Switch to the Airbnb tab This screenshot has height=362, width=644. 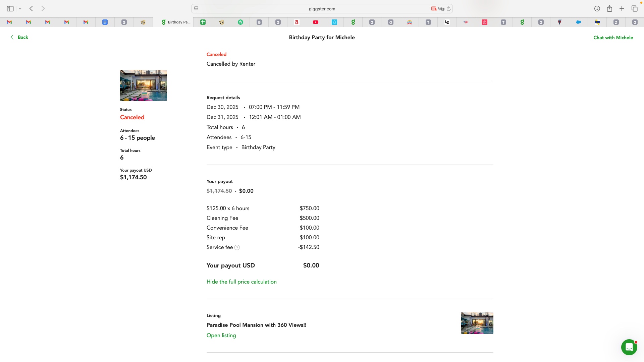[485, 22]
